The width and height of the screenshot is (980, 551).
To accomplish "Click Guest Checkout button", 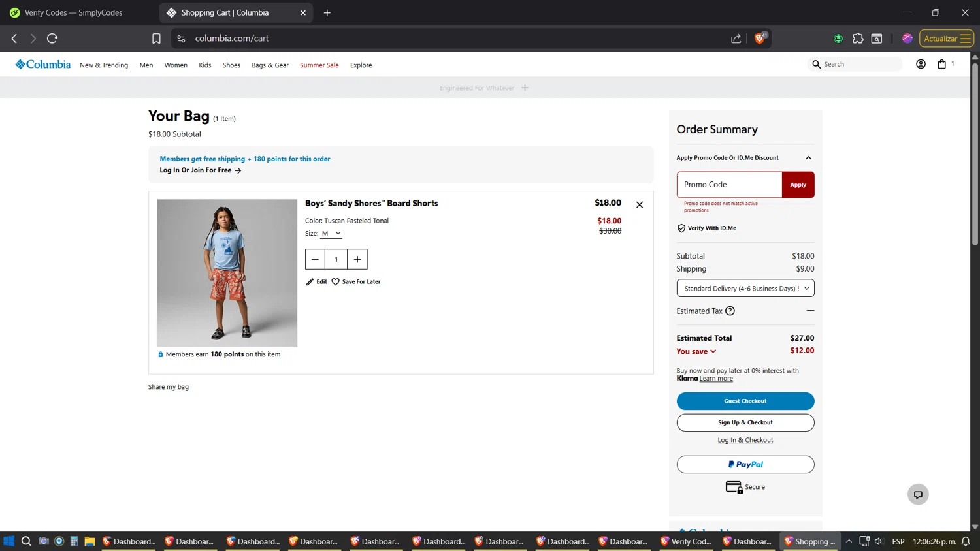I will coord(745,401).
